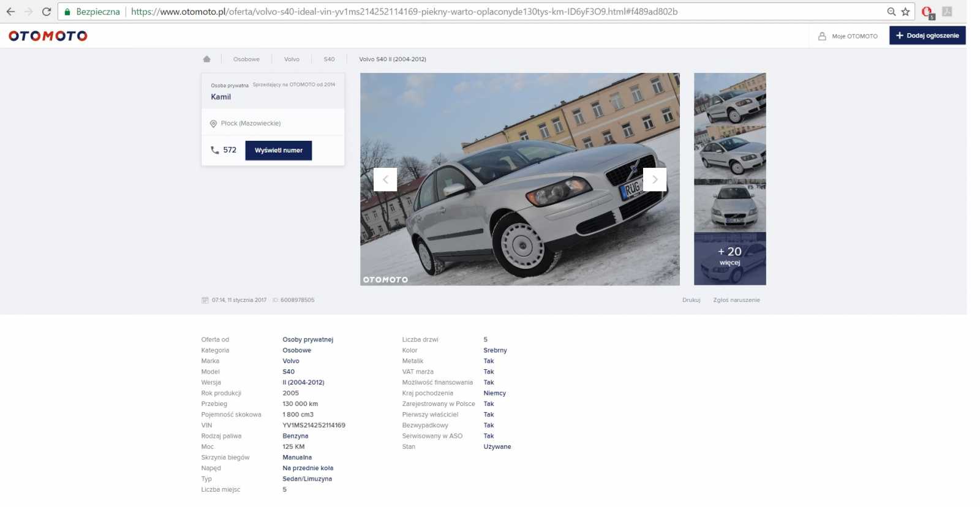Screen dimensions: 980x507
Task: Show next photo with the right arrow
Action: tap(654, 179)
